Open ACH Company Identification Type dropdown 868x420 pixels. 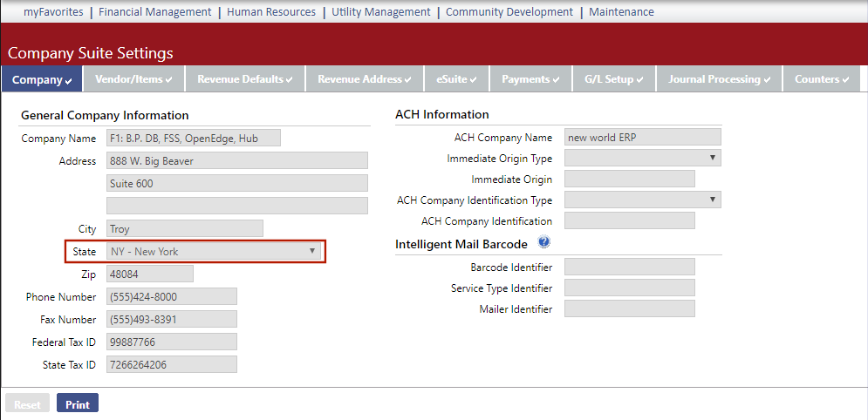[642, 200]
